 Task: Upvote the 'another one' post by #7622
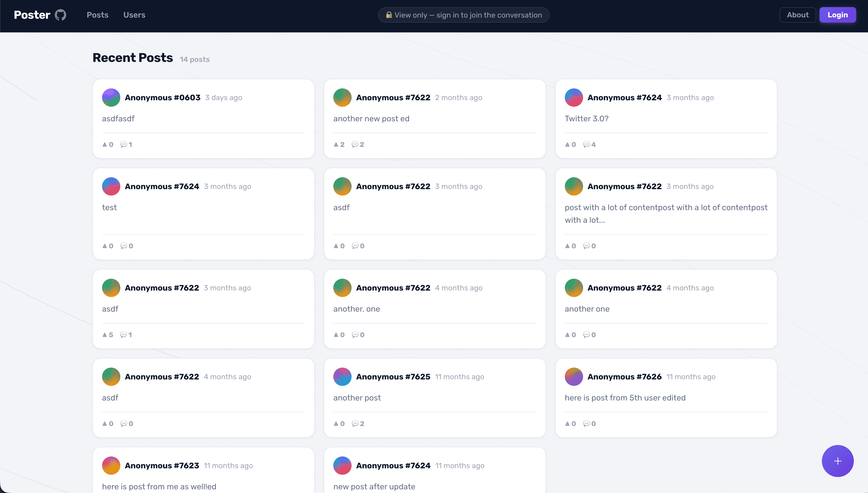(x=570, y=335)
